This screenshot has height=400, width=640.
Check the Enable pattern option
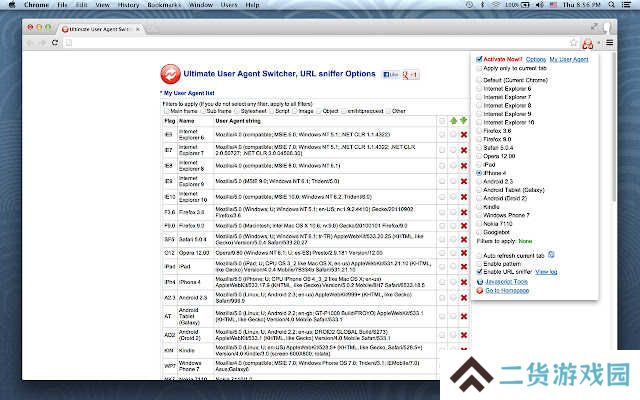[479, 264]
